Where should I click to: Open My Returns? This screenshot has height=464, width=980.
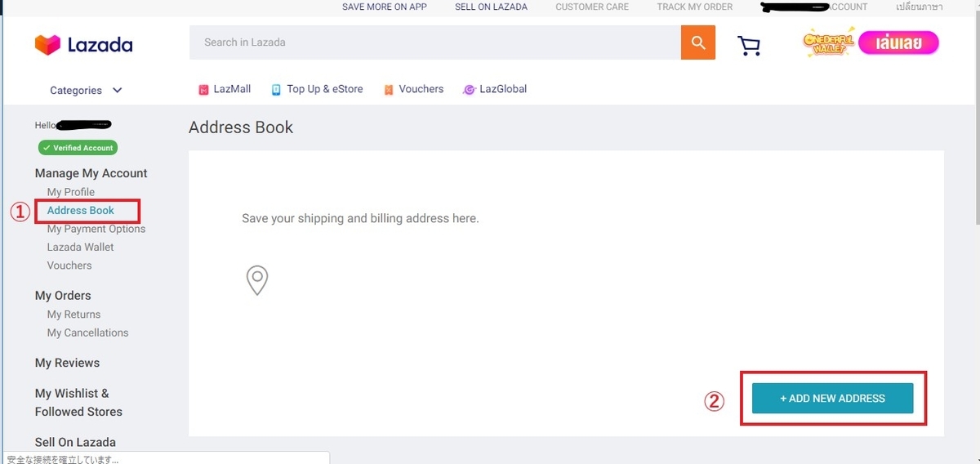73,315
